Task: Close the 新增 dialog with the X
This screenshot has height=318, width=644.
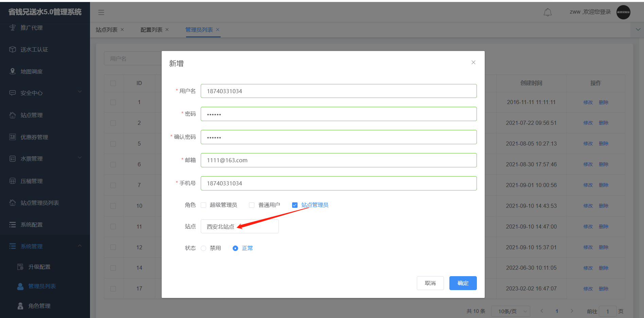Action: (x=473, y=62)
